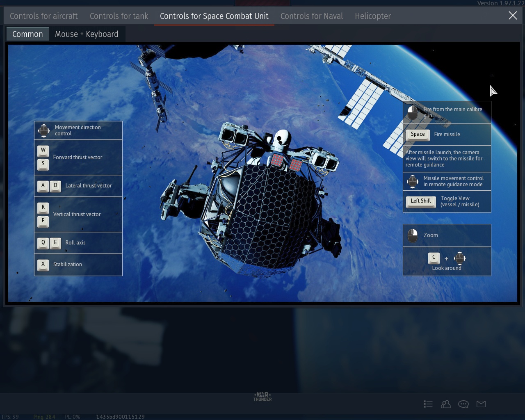The image size is (525, 420).
Task: Open the list menu icon in bottom bar
Action: point(428,404)
